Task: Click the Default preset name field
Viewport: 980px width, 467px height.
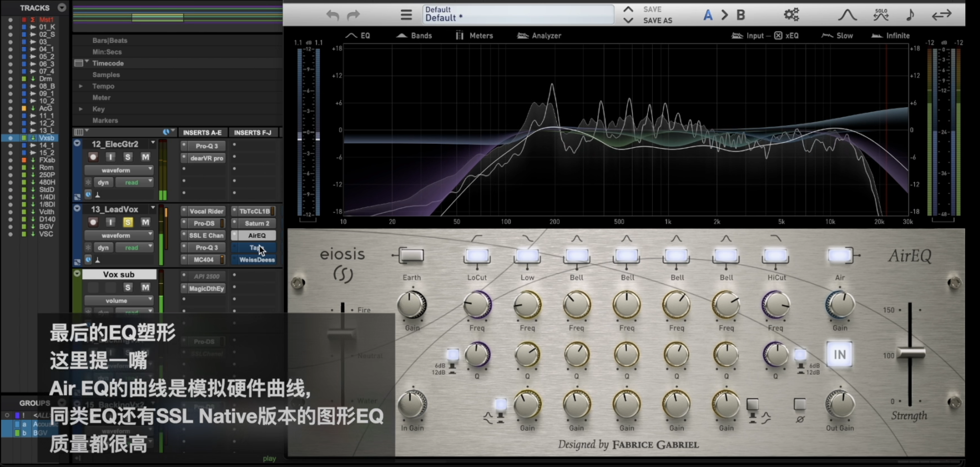Action: point(518,14)
